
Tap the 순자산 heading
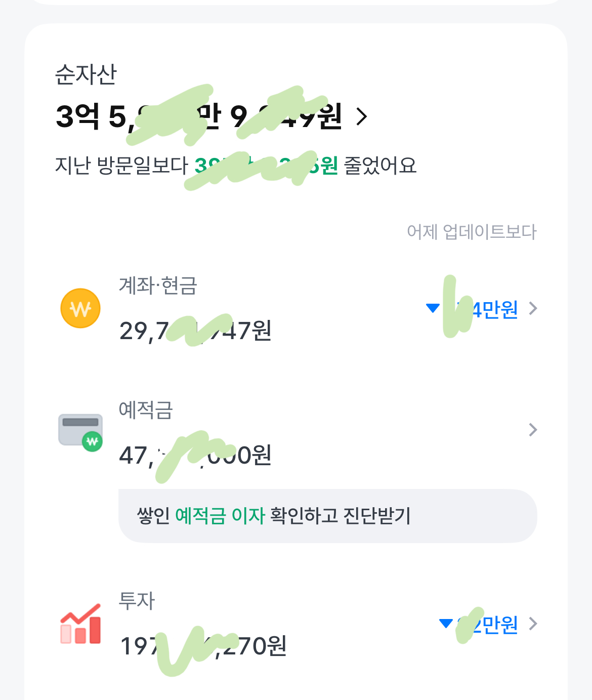[86, 74]
